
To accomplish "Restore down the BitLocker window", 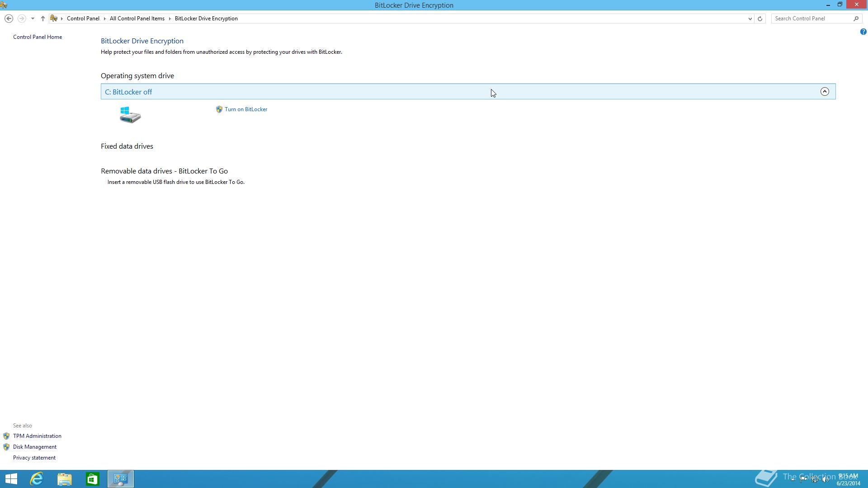I will pos(840,5).
